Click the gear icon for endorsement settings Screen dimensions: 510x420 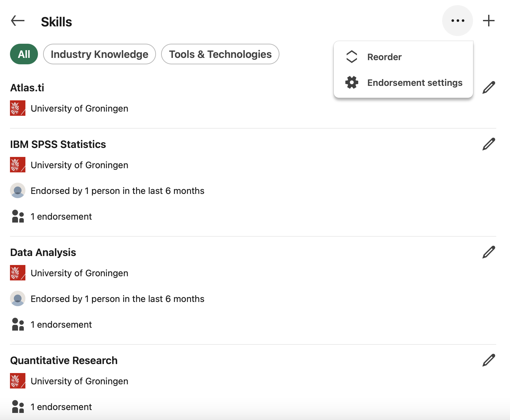352,83
